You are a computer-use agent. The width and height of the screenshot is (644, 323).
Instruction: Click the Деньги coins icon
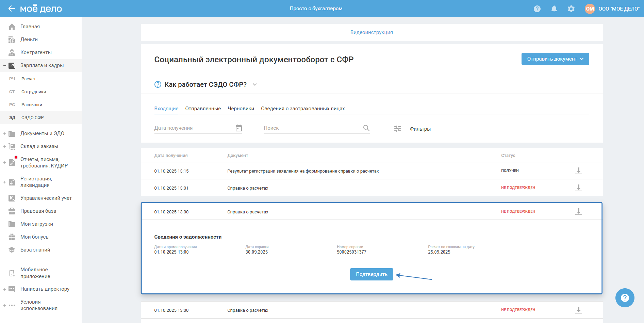12,40
